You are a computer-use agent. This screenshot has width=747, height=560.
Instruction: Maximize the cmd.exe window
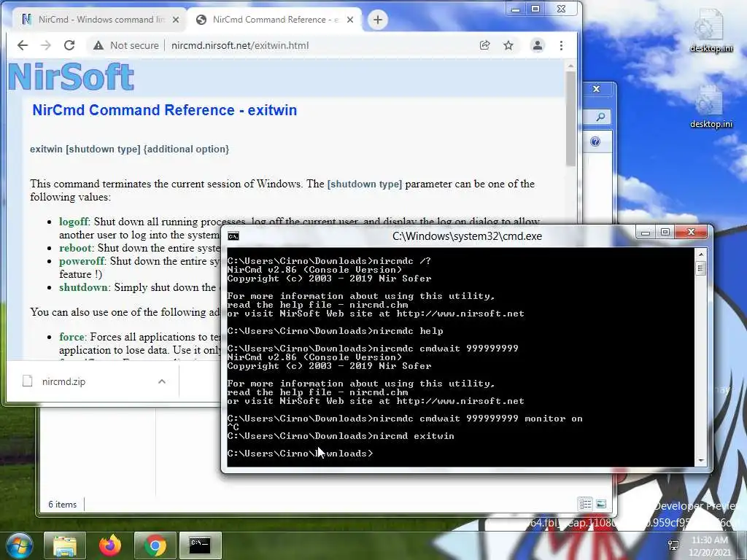[x=665, y=233]
